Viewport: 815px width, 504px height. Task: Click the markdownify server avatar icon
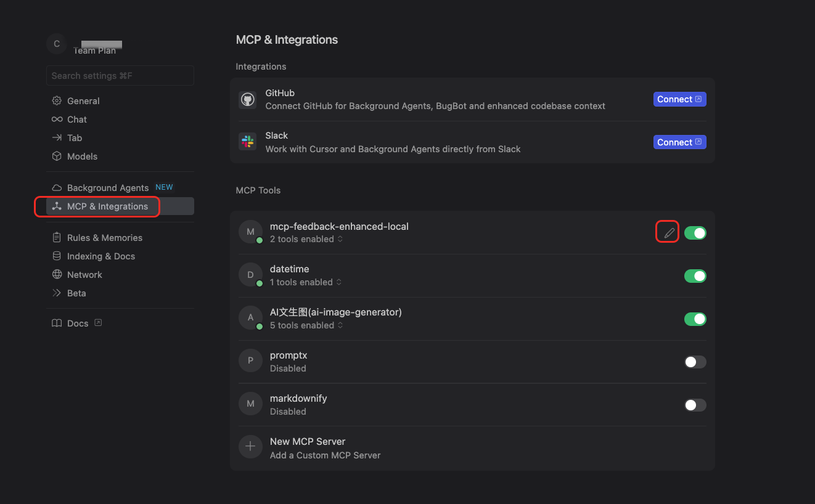pyautogui.click(x=250, y=404)
